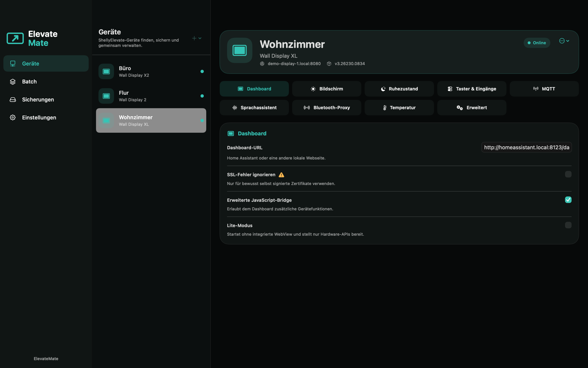Switch to the Bildschirm tab
588x368 pixels.
coord(327,89)
